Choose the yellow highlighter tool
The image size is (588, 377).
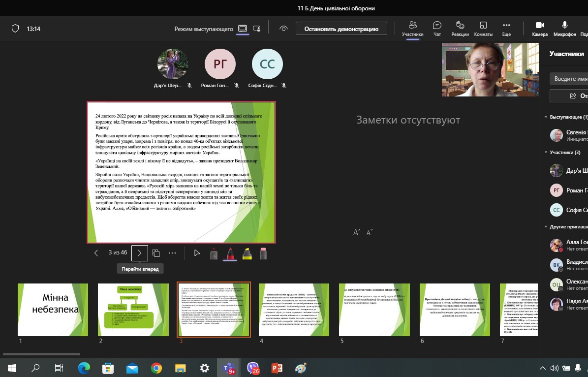(247, 253)
